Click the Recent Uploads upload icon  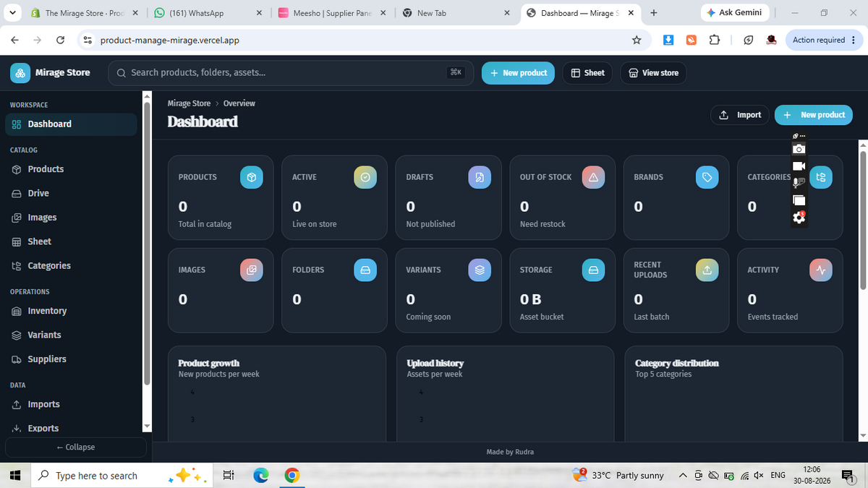[x=707, y=270]
